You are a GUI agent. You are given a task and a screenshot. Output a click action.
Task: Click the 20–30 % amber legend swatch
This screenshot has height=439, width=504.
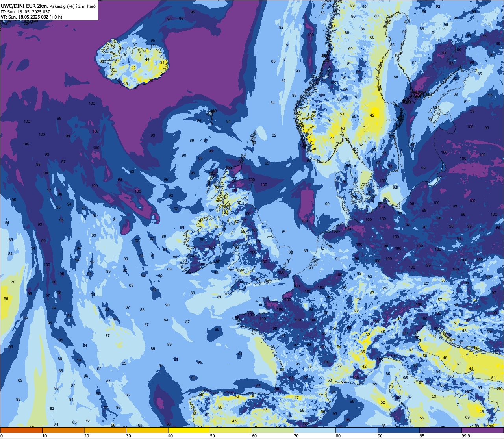pyautogui.click(x=105, y=430)
